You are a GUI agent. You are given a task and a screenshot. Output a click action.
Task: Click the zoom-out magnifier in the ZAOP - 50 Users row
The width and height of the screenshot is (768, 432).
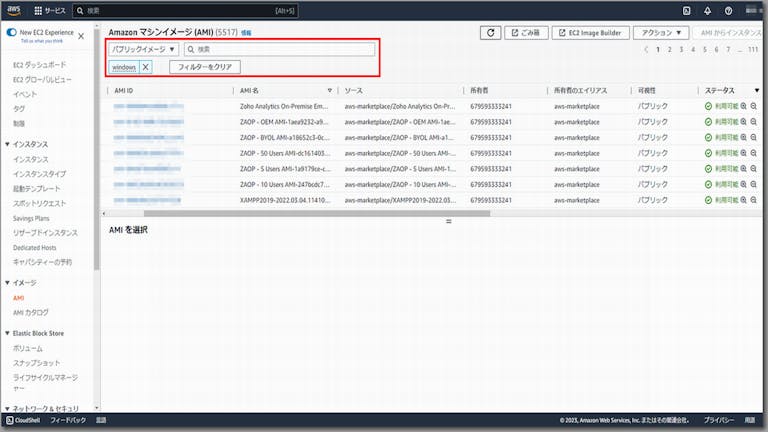pyautogui.click(x=754, y=153)
